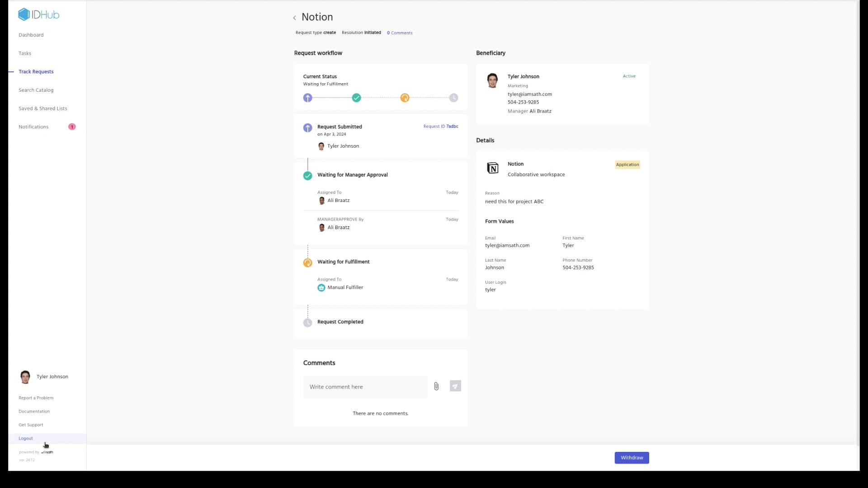Open Saved & Shared Lists
The image size is (868, 488).
43,108
